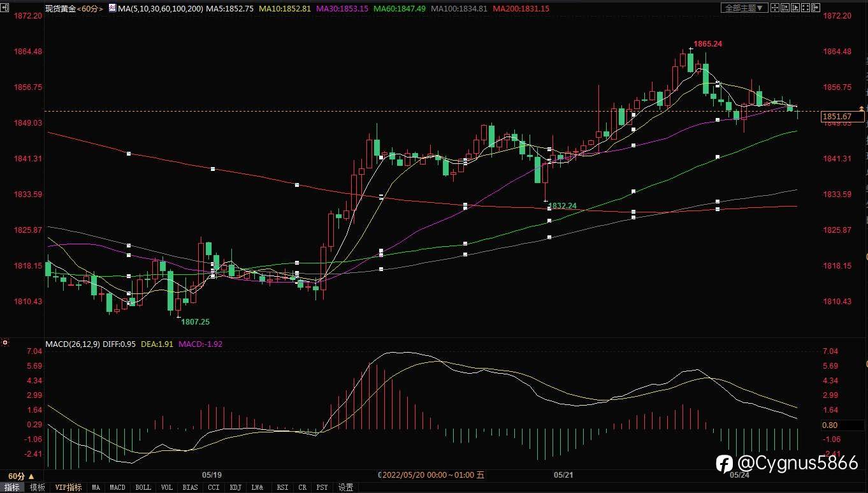Click the 1810.43 label on right price axis
Image resolution: width=868 pixels, height=493 pixels.
pos(837,302)
